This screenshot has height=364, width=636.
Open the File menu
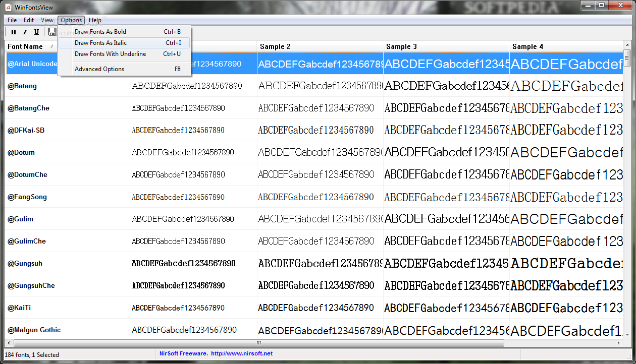tap(12, 20)
